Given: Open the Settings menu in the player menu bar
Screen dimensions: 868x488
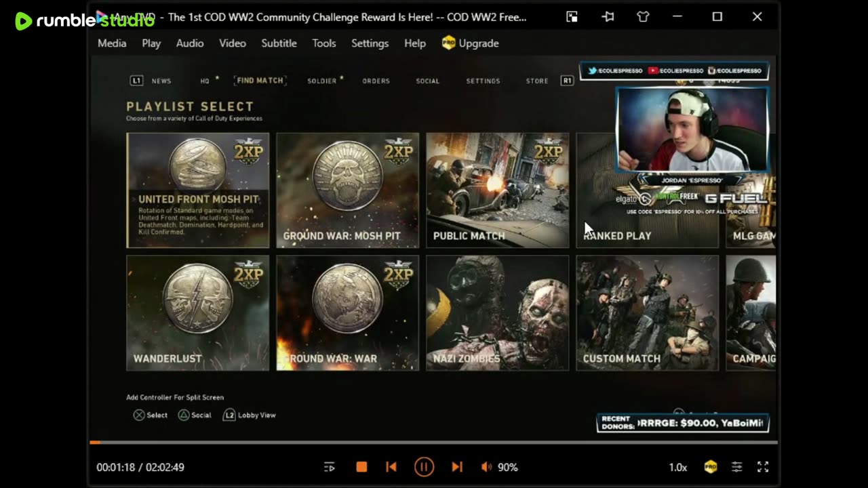Looking at the screenshot, I should pyautogui.click(x=370, y=43).
